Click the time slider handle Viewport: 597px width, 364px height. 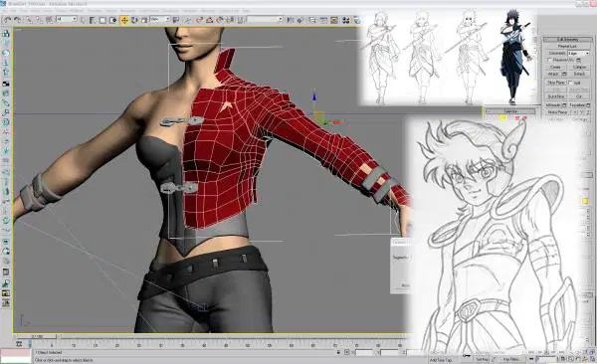click(x=37, y=336)
